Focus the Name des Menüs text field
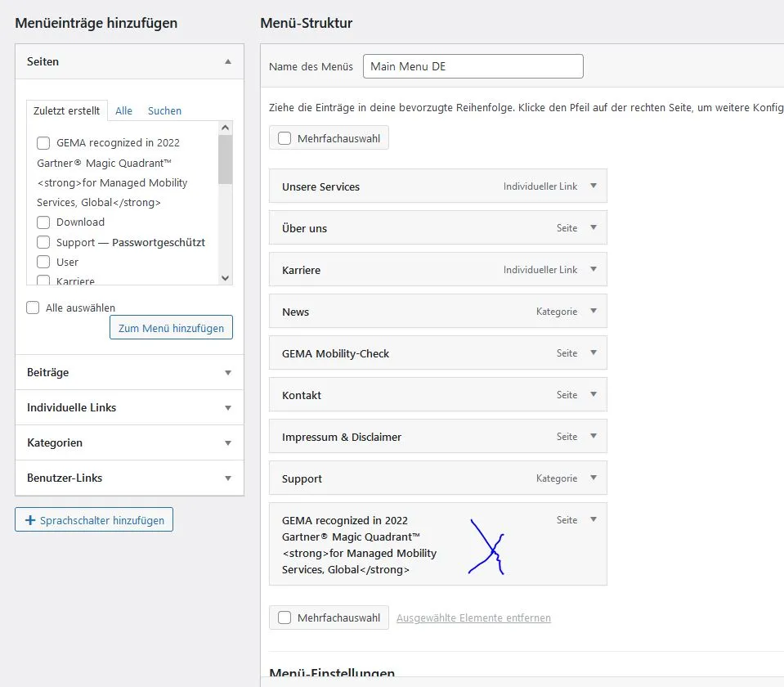Viewport: 784px width, 687px height. coord(473,66)
